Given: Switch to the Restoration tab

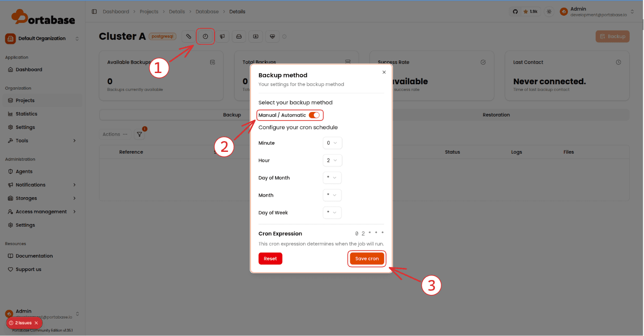Looking at the screenshot, I should click(x=496, y=115).
